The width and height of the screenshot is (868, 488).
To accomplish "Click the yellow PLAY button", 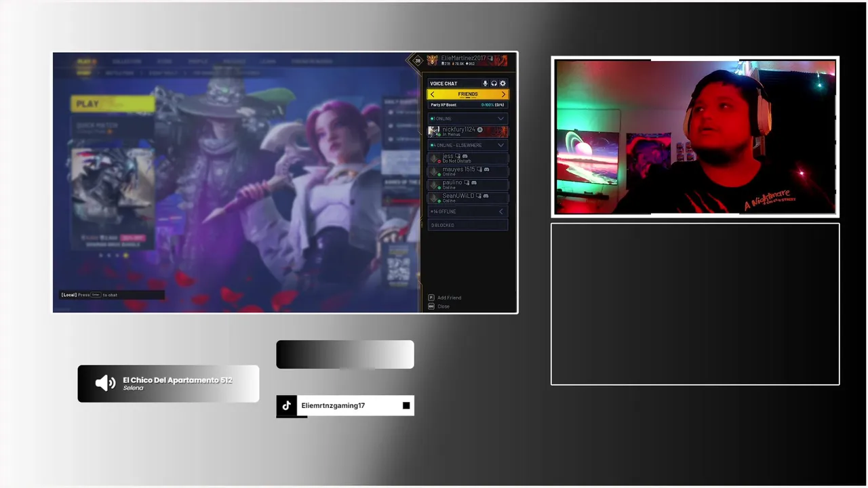I will pos(113,104).
